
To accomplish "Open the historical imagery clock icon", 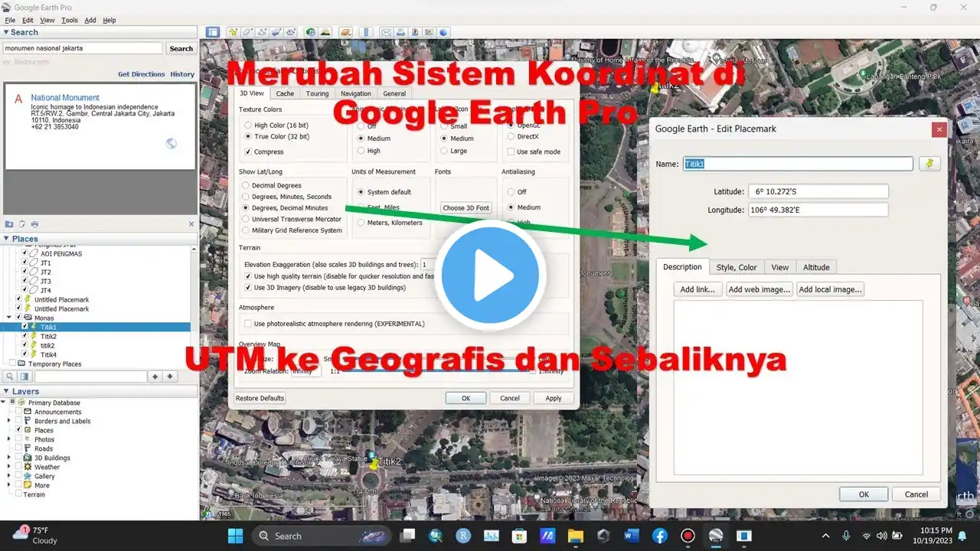I will (311, 32).
